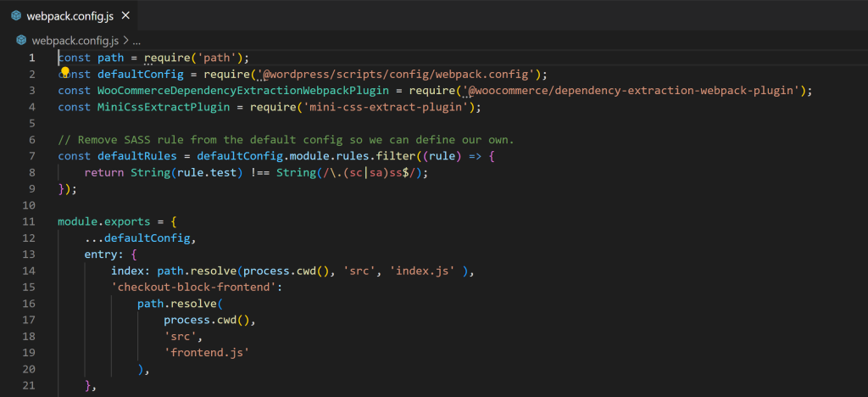Click module.exports on line 11
The image size is (868, 397).
(x=104, y=221)
